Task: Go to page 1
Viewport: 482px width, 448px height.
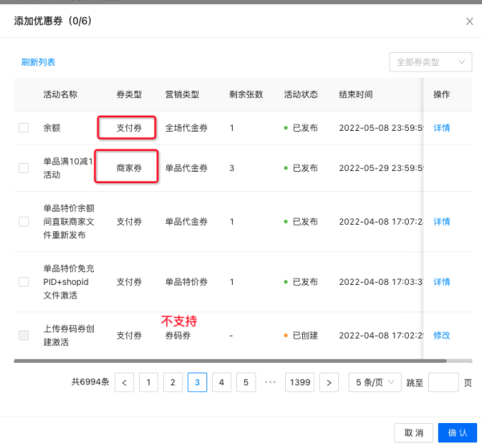Action: pos(149,382)
